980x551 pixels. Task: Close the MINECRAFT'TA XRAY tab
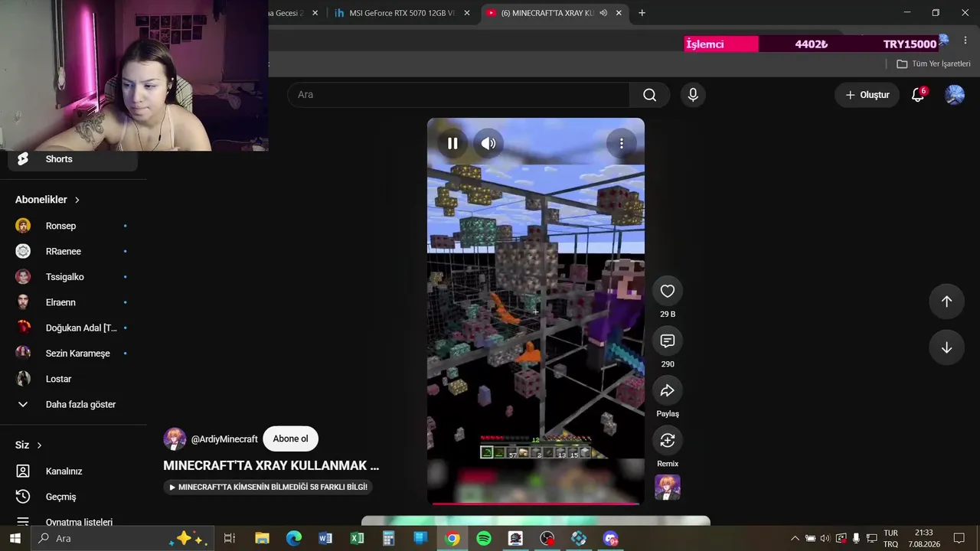point(619,13)
